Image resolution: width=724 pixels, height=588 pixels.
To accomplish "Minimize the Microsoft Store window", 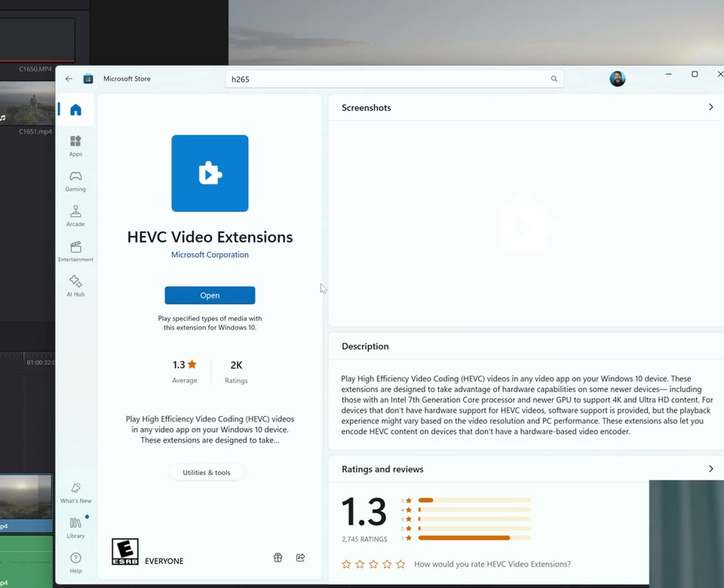I will point(668,74).
